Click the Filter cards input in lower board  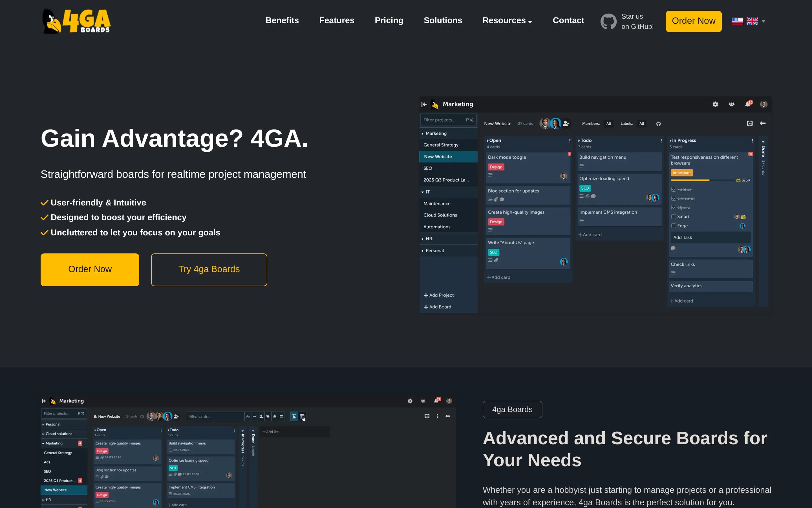click(x=215, y=416)
